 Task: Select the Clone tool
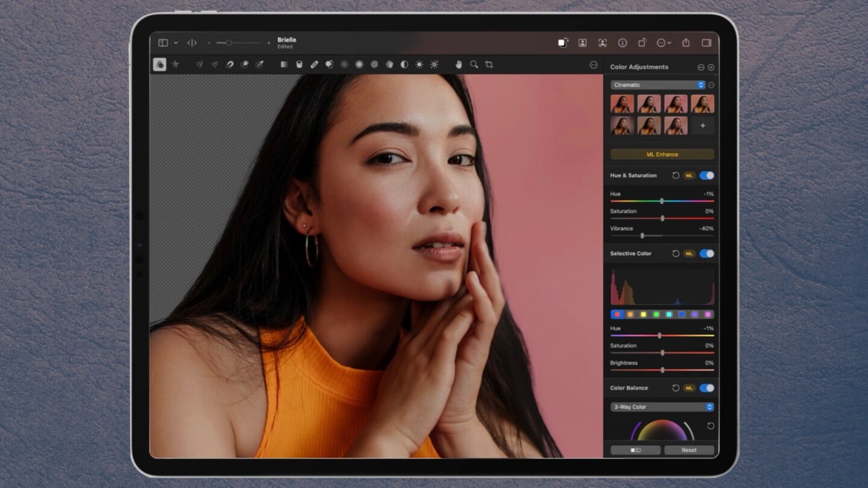pos(330,64)
